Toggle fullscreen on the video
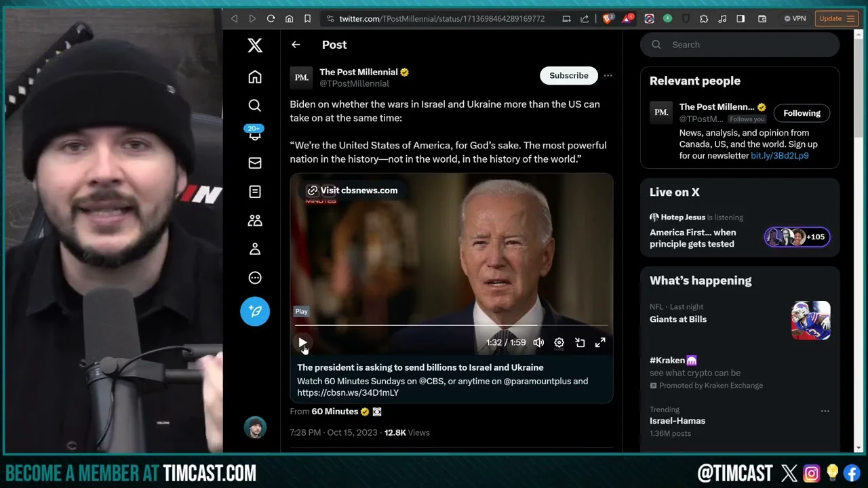868x488 pixels. (x=600, y=343)
